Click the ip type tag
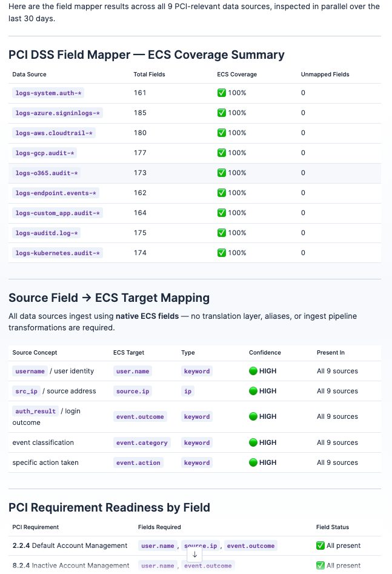Viewport: 392px width, 574px height. (x=188, y=391)
